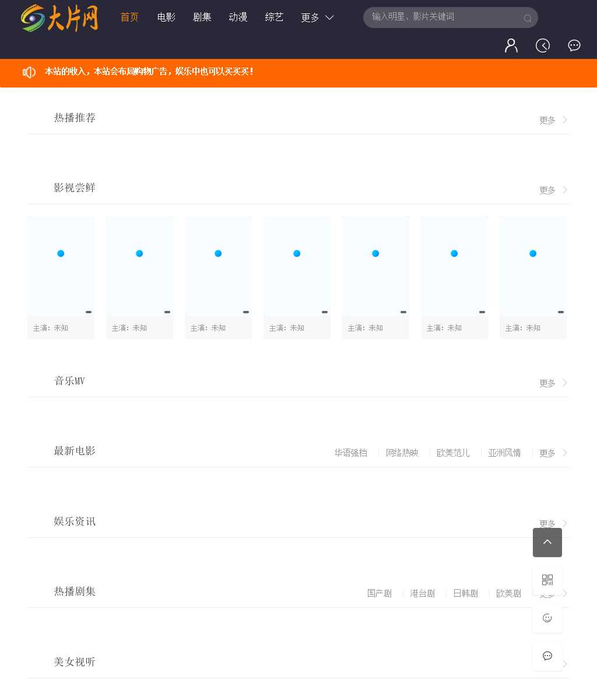Open the first 影视尝鲜 video thumbnail
597x700 pixels.
click(x=61, y=265)
